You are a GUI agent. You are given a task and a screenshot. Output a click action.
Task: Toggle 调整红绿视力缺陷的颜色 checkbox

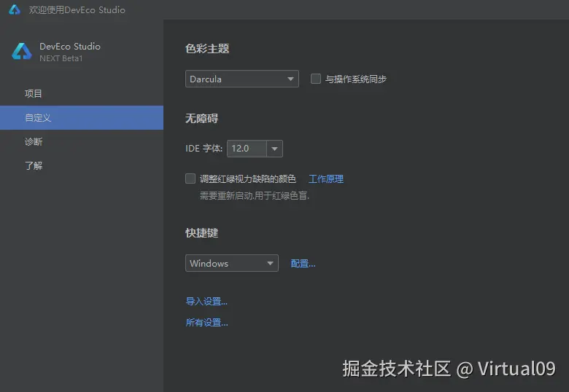[x=190, y=179]
